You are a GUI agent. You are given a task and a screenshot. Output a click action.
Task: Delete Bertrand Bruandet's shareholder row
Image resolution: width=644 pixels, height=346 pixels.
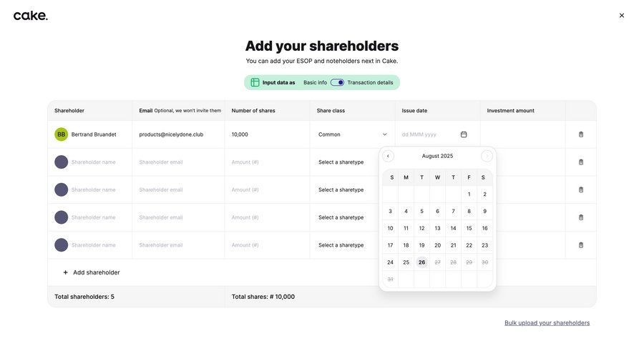point(581,134)
